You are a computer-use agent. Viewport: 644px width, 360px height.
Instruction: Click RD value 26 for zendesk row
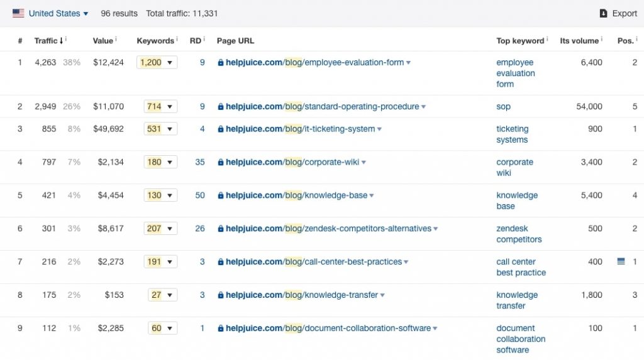pyautogui.click(x=199, y=229)
